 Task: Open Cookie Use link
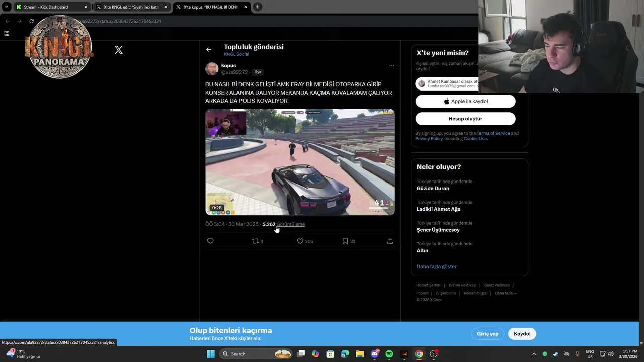[x=475, y=139]
